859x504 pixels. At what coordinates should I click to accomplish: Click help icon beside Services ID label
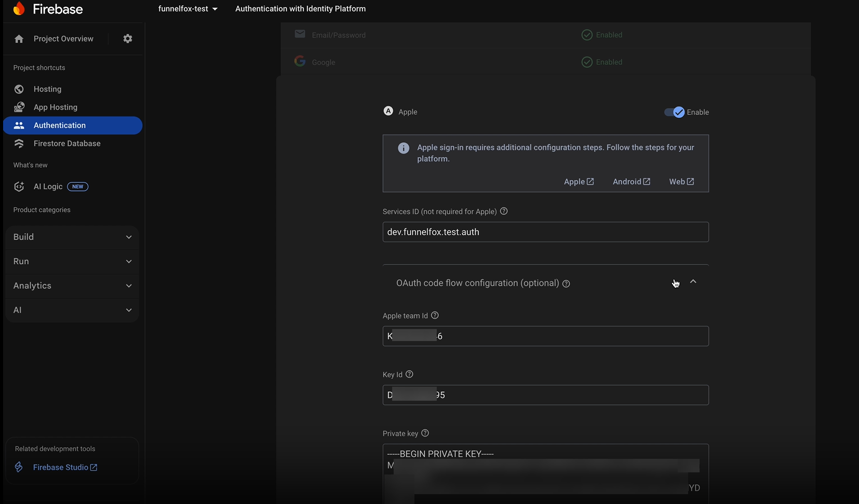pos(504,211)
